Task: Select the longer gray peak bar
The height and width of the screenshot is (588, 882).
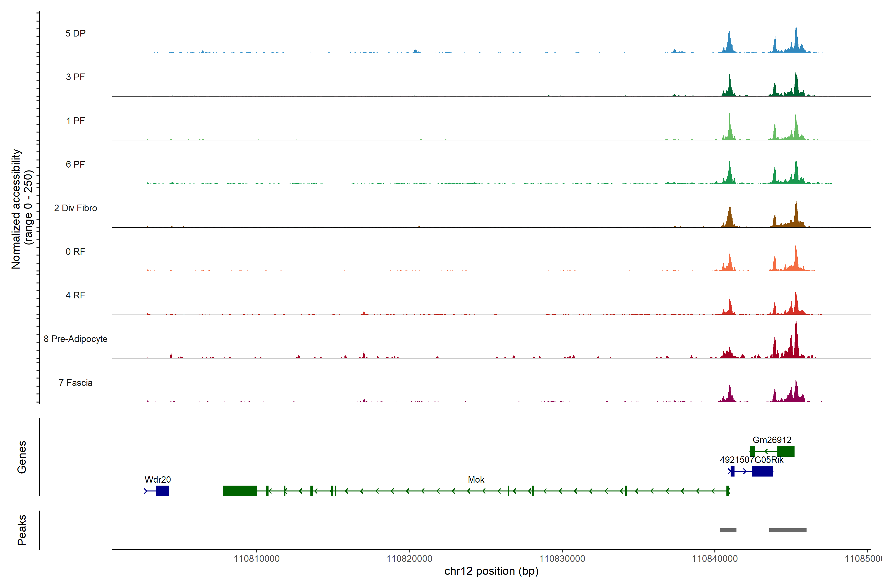Action: [x=787, y=530]
